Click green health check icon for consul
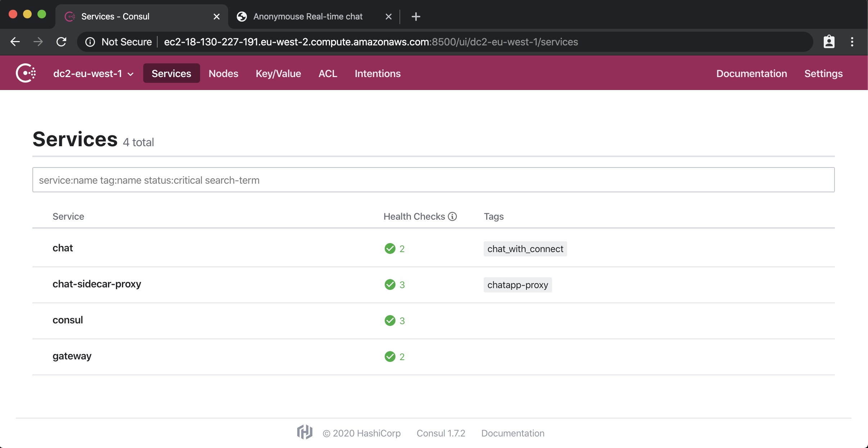The image size is (868, 448). 390,320
